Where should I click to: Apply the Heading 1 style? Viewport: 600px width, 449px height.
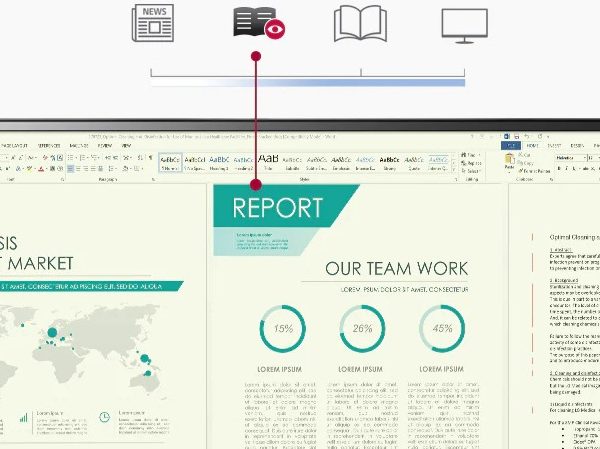tap(219, 163)
